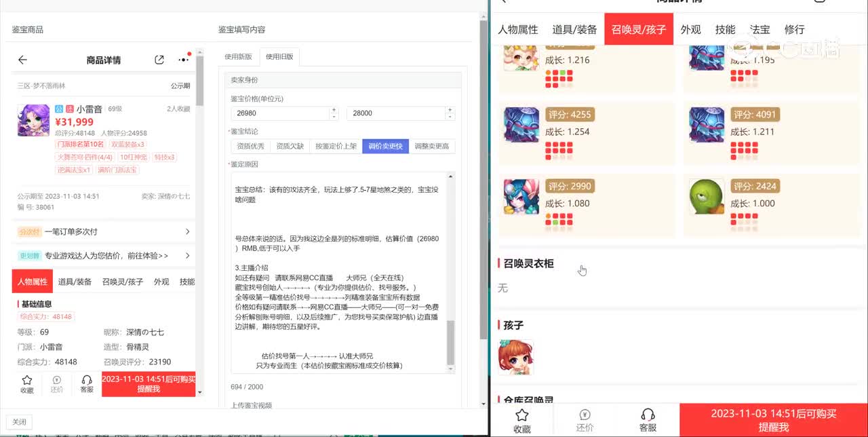Click the 28000 price input field
Viewport: 868px width, 437px height.
pyautogui.click(x=395, y=113)
